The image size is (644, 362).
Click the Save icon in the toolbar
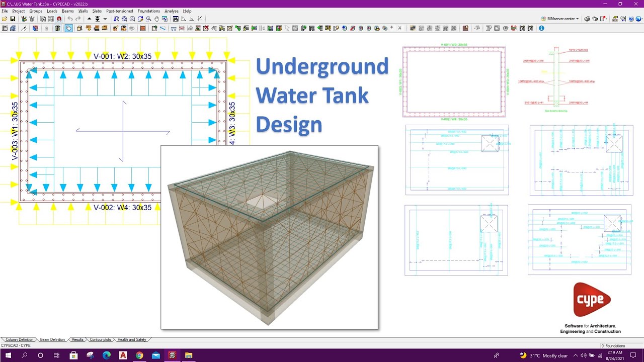pos(13,19)
